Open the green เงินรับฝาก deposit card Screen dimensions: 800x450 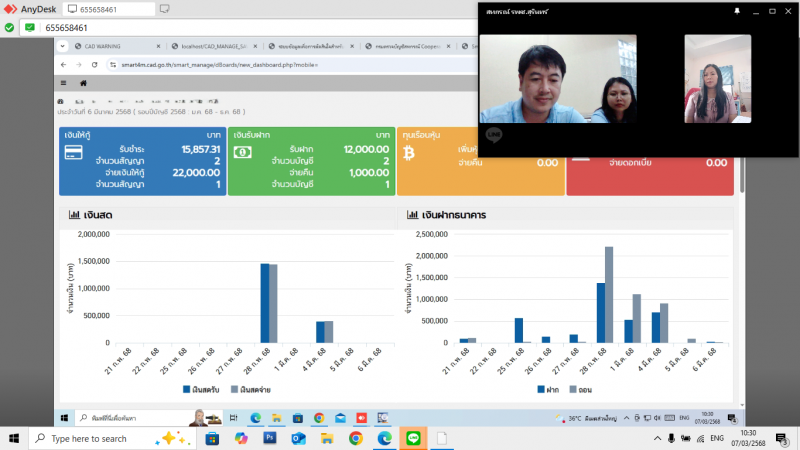(x=311, y=161)
